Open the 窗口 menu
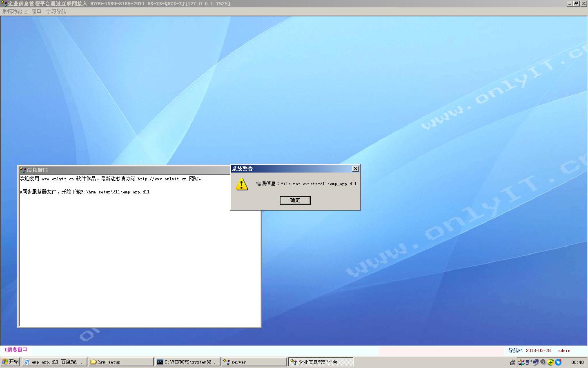The height and width of the screenshot is (368, 588). [36, 11]
